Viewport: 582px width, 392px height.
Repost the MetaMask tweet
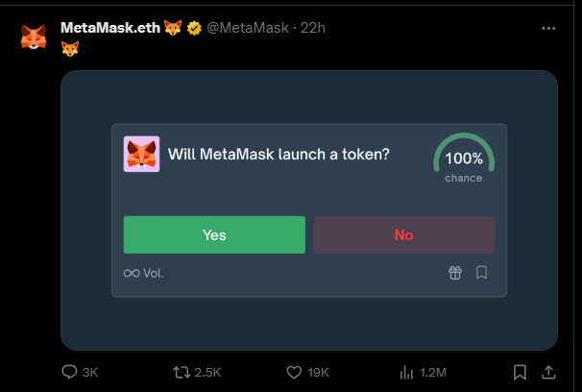point(182,372)
